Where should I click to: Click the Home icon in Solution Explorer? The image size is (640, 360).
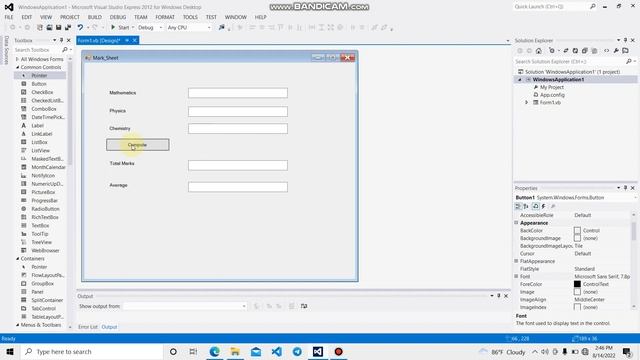[539, 51]
